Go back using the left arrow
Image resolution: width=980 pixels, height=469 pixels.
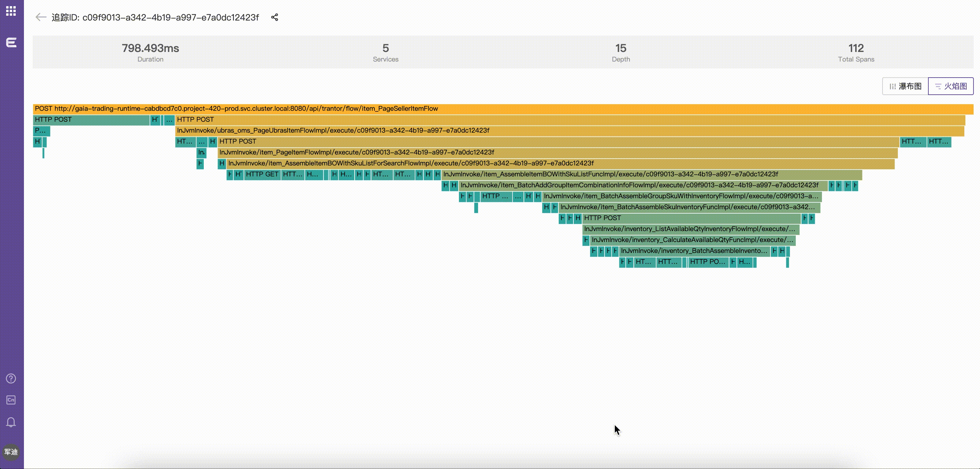tap(41, 17)
